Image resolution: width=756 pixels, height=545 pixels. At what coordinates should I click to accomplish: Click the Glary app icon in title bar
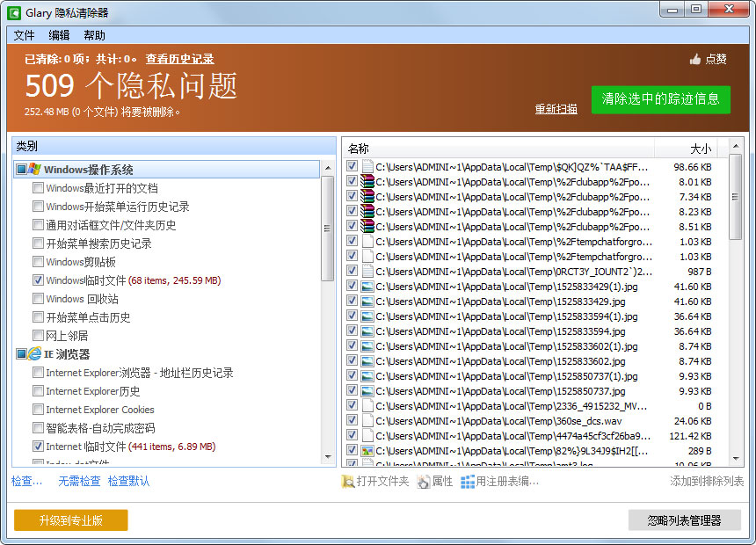(14, 13)
